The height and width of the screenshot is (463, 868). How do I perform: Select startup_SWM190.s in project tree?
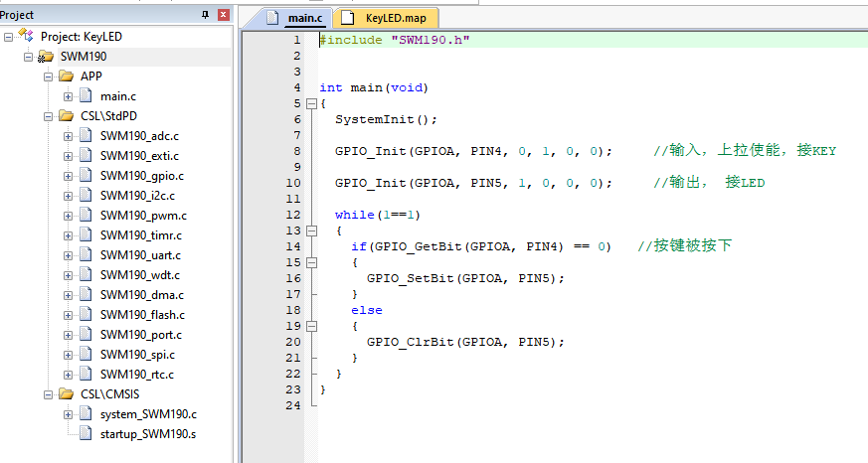coord(148,434)
